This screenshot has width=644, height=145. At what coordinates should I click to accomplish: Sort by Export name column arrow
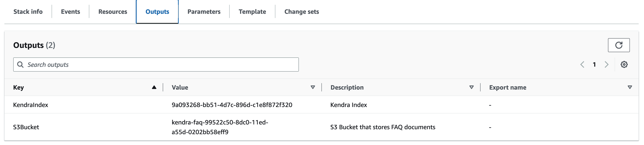tap(629, 87)
